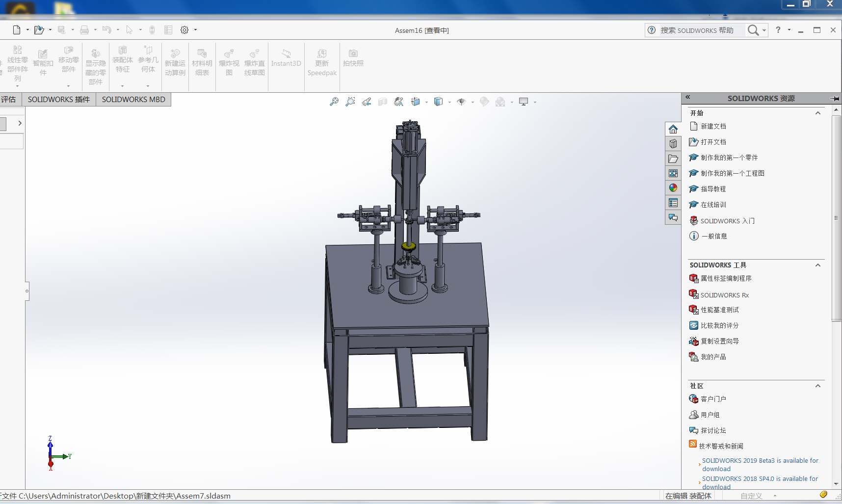Click the Previous View icon

[367, 102]
